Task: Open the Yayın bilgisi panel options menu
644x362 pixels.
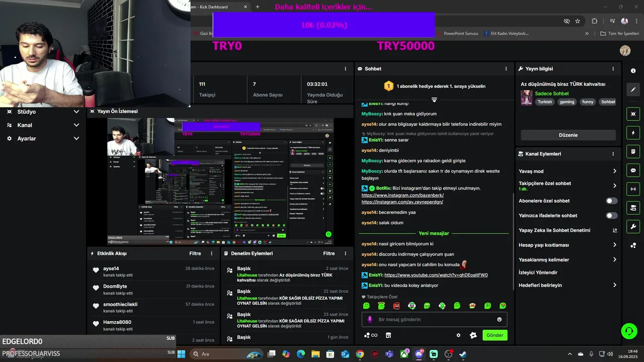Action: (x=613, y=69)
